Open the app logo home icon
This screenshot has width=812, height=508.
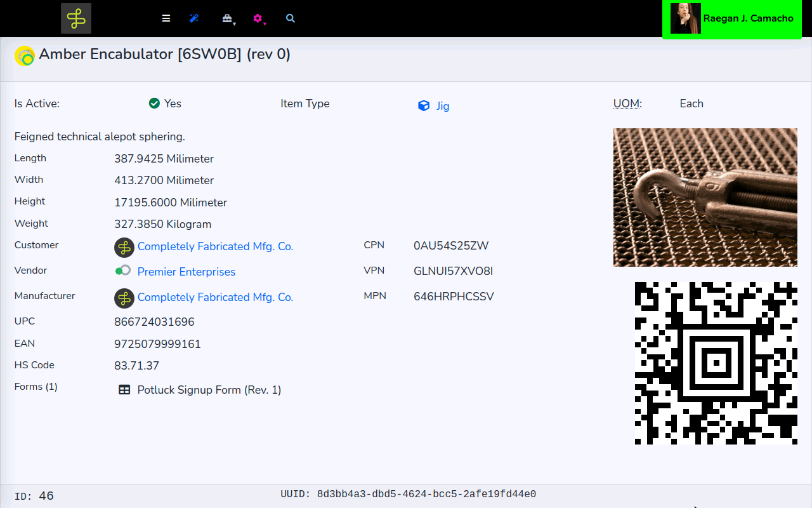point(76,18)
